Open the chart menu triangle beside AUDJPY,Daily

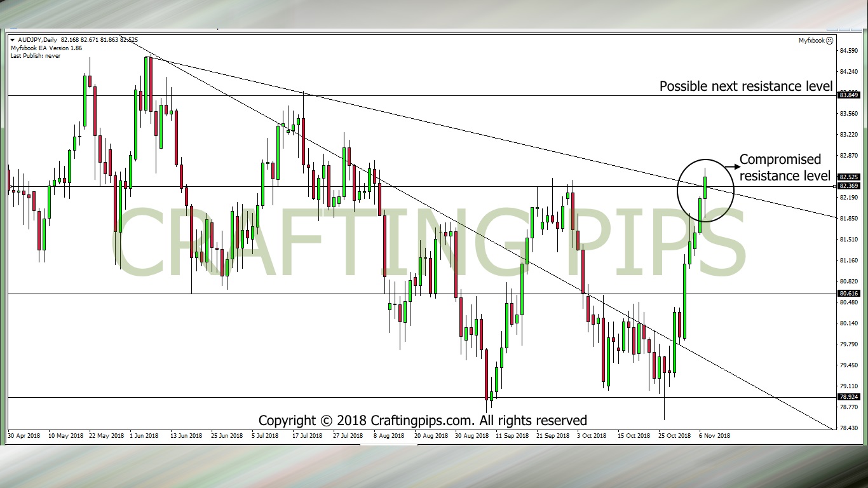coord(13,41)
